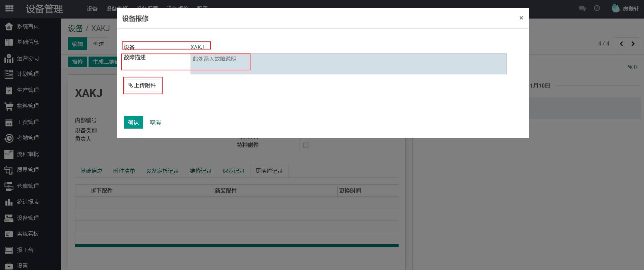Click the 系统首页 home icon

[9, 26]
